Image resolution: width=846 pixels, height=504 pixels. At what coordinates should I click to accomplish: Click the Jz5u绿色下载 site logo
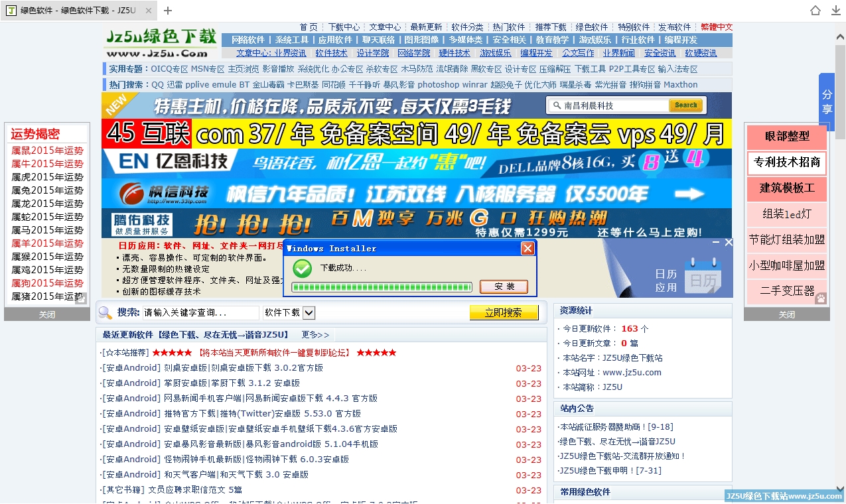click(161, 43)
